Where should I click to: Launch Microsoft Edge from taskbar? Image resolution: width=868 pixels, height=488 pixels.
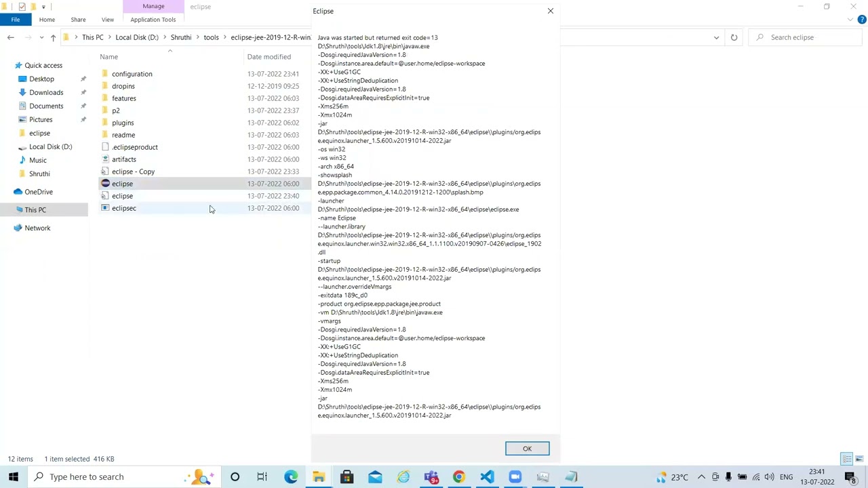click(290, 476)
